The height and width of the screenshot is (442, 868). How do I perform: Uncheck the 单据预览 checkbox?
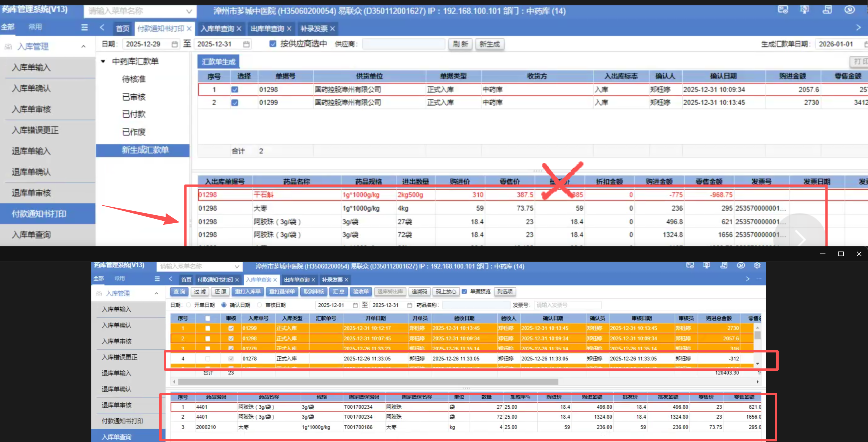point(464,291)
